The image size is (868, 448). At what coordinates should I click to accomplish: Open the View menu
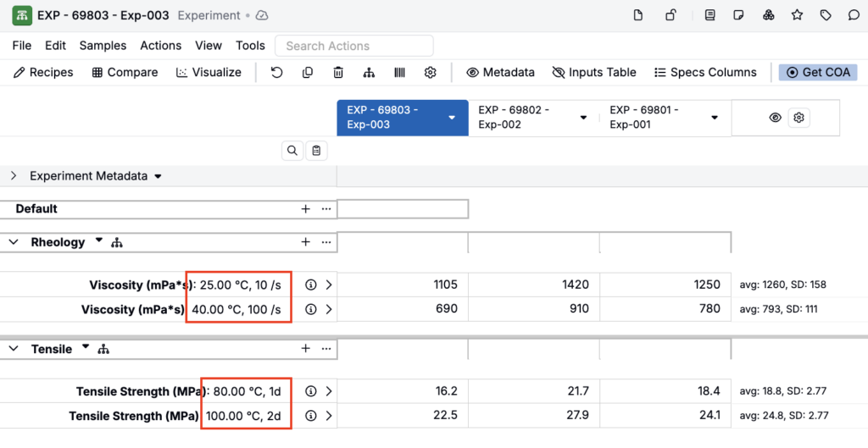pos(209,46)
